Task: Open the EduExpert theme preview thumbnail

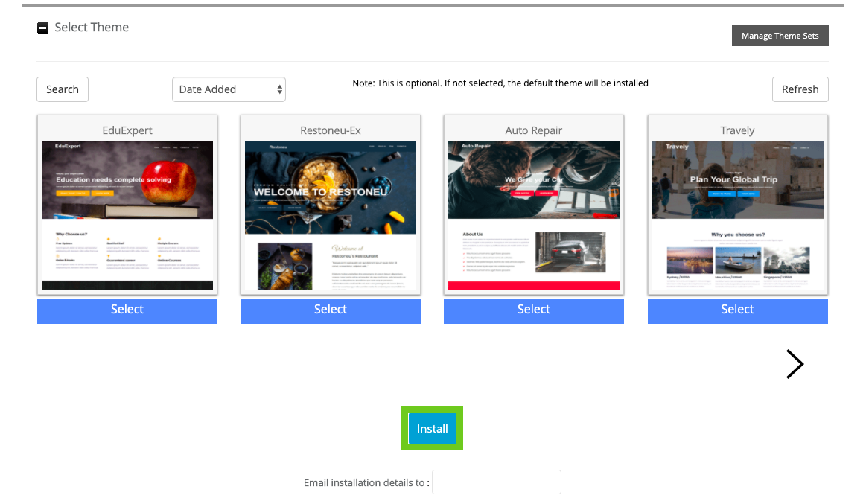Action: point(127,216)
